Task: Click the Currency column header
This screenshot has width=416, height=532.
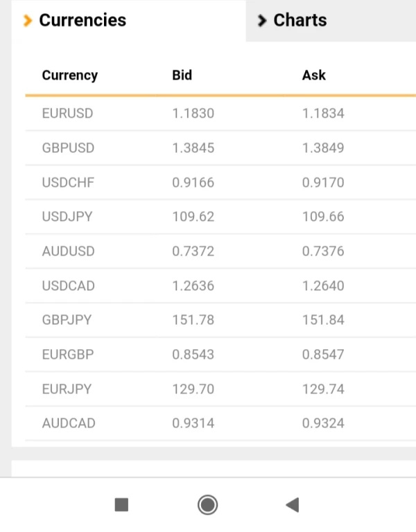Action: click(69, 76)
